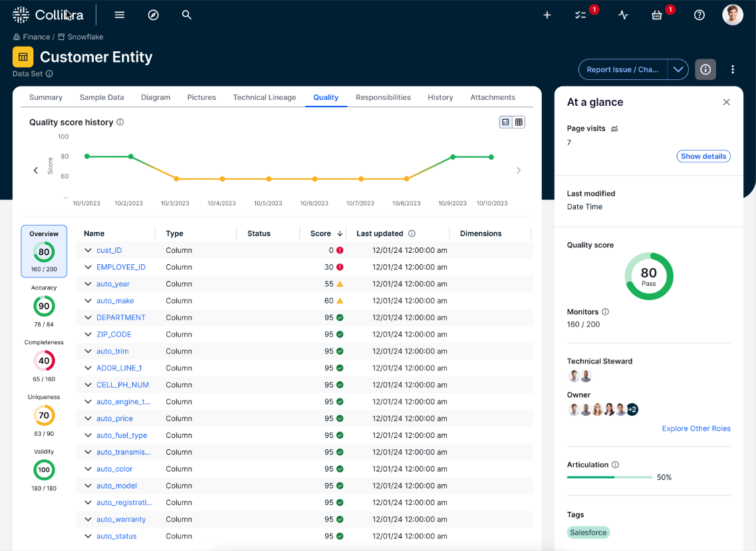Expand the cust_ID column row
This screenshot has width=756, height=551.
pos(87,250)
